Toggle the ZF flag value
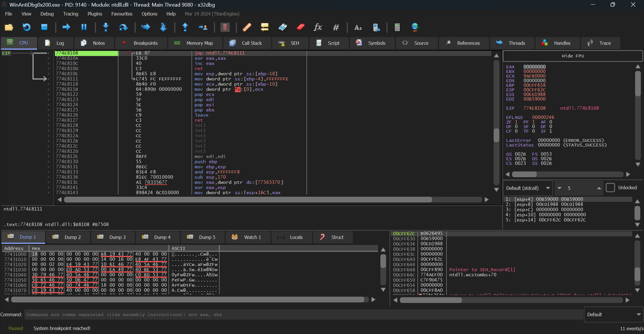Screen dimensions: 644x334 click(516, 122)
